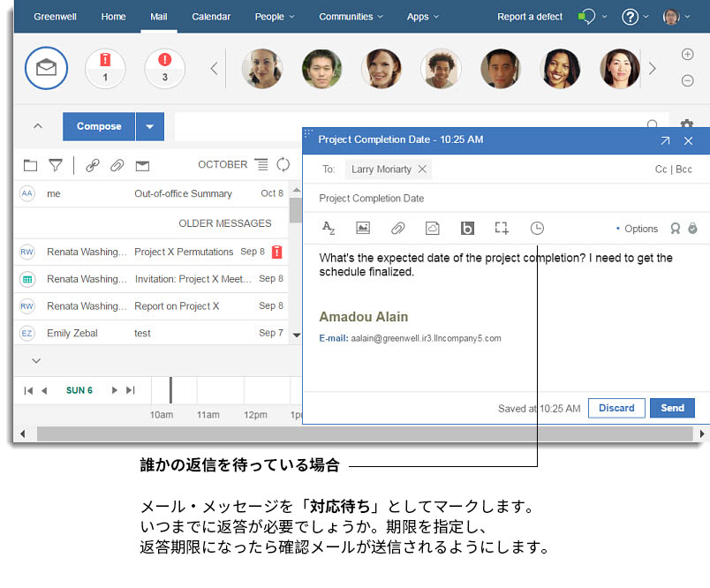Viewport: 710px width, 588px height.
Task: Toggle the bold b icon in compose toolbar
Action: point(467,228)
